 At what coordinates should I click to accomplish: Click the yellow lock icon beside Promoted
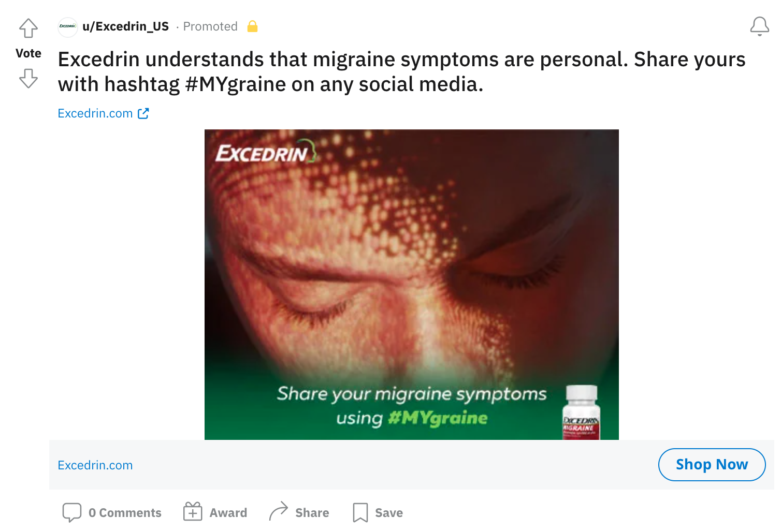pos(252,26)
